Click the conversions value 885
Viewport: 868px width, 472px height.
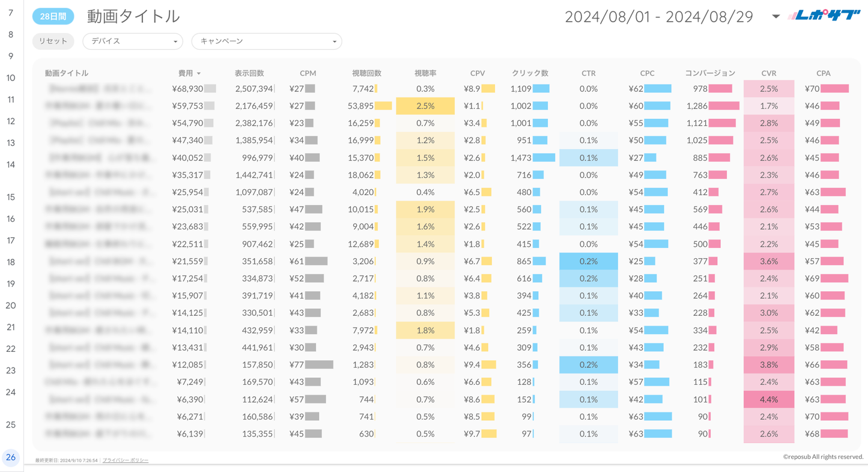[x=700, y=158]
